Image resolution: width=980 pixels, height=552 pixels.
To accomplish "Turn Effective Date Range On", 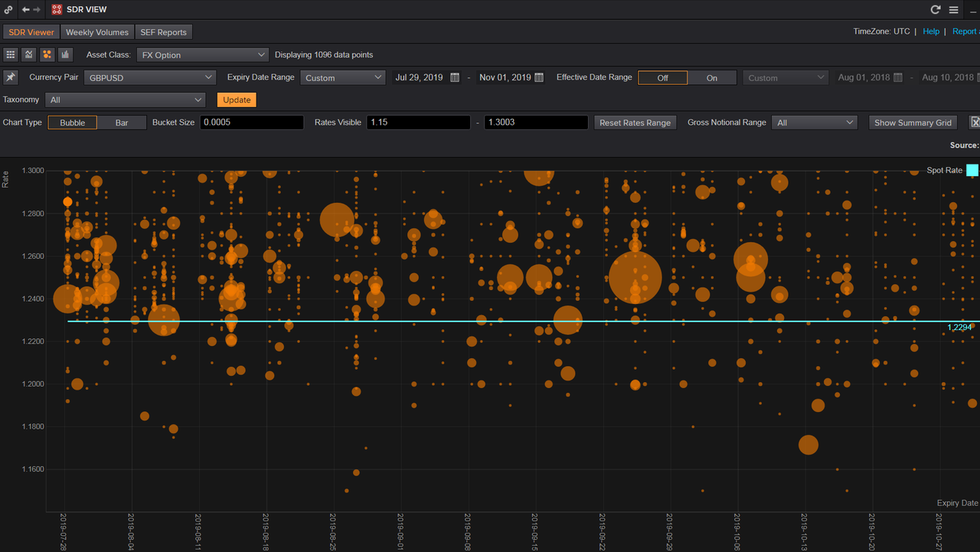I will (x=711, y=77).
